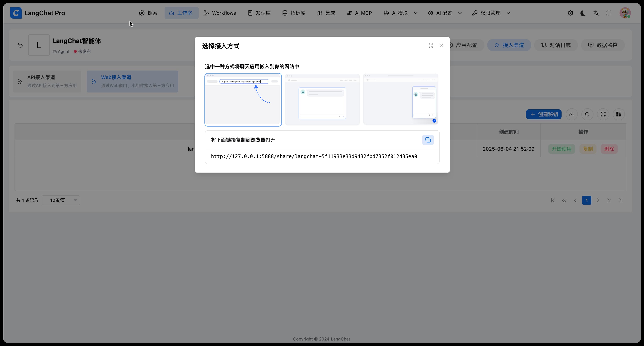Screen dimensions: 644x346
Task: Select the API接入渠道 card
Action: [47, 82]
